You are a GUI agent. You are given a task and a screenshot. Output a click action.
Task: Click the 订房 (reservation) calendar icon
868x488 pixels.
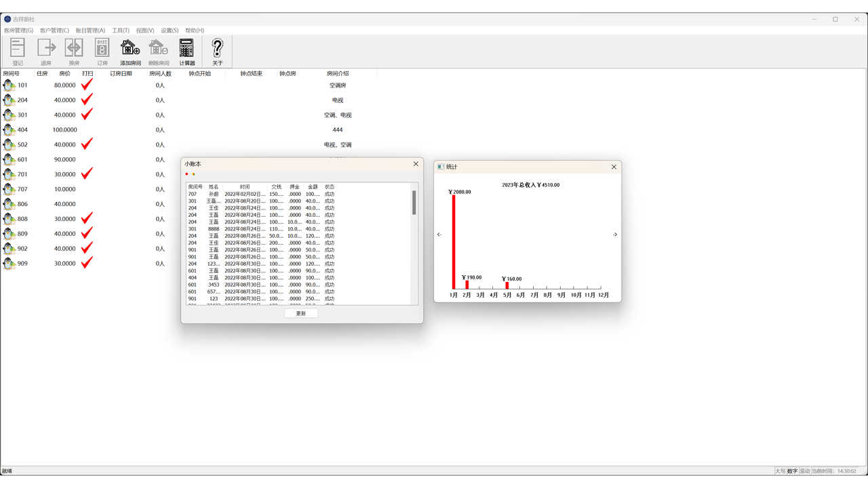click(102, 48)
